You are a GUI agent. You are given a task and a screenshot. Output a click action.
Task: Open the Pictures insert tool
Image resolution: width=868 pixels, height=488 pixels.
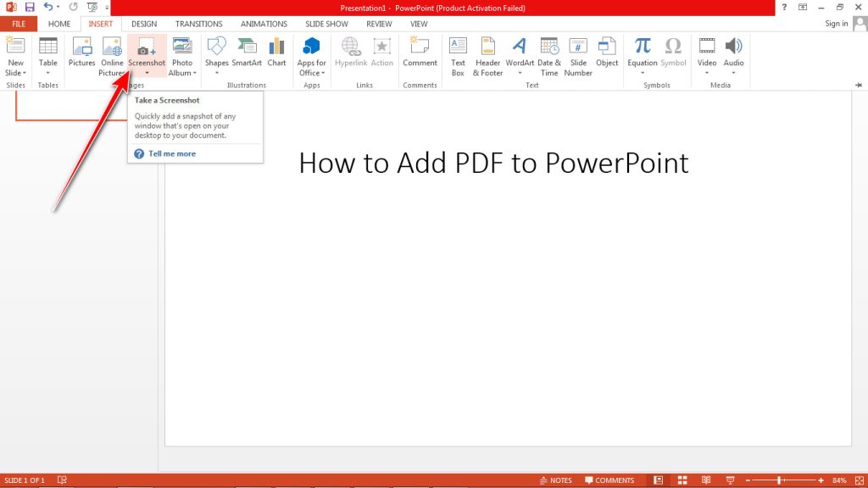point(81,53)
